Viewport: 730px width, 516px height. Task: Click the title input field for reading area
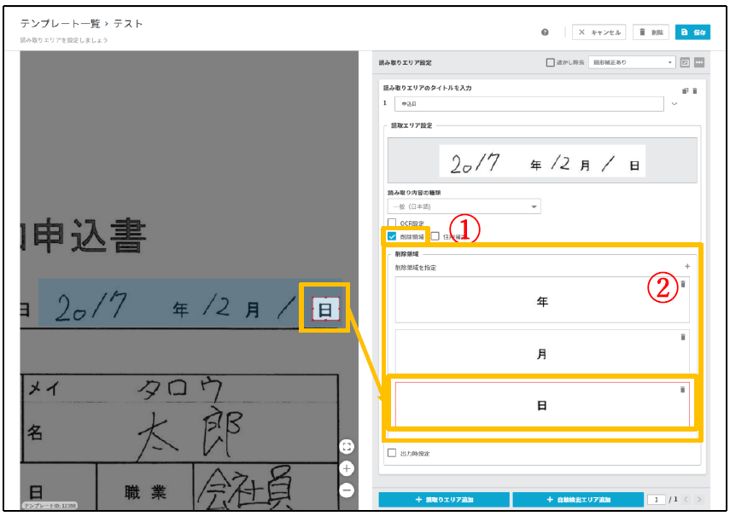pos(528,104)
